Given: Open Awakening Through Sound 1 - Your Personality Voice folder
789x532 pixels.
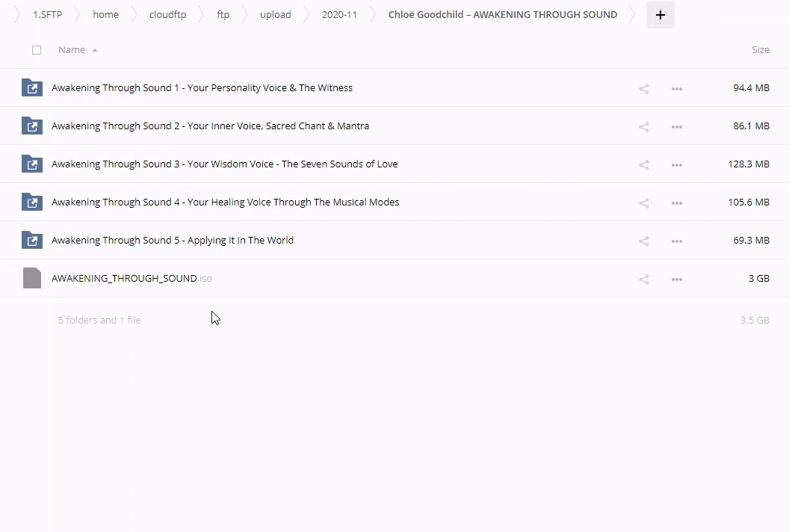Looking at the screenshot, I should pos(202,88).
